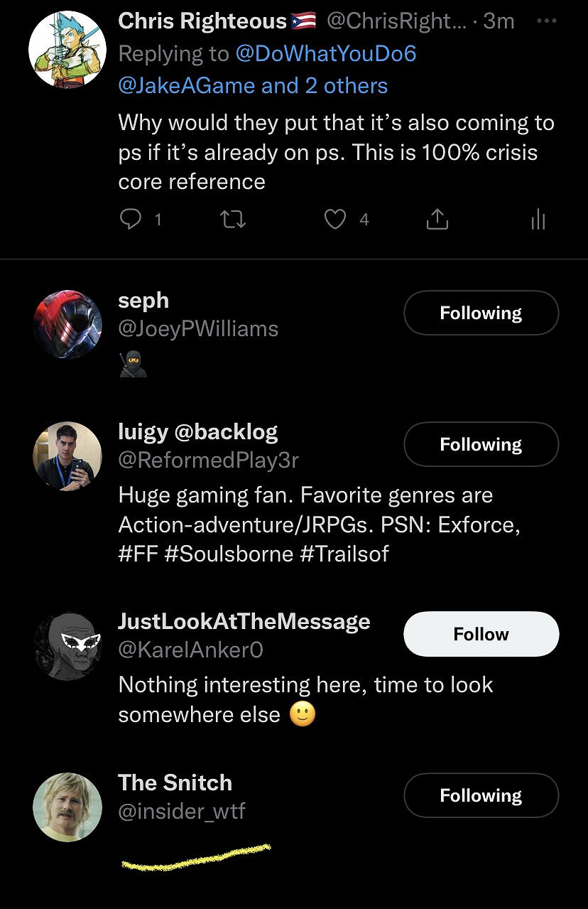Tap the #Trailsof hashtag

[344, 554]
